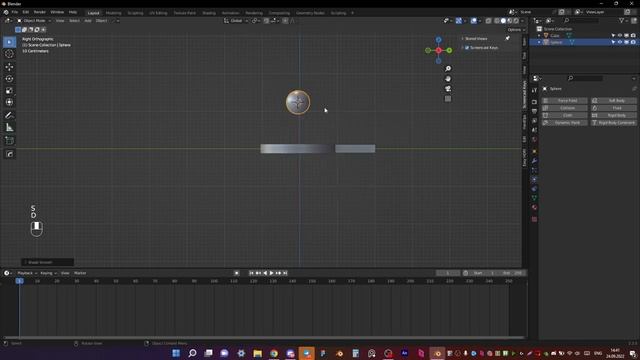This screenshot has height=360, width=640.
Task: Select the Scale tool
Action: coord(9,90)
